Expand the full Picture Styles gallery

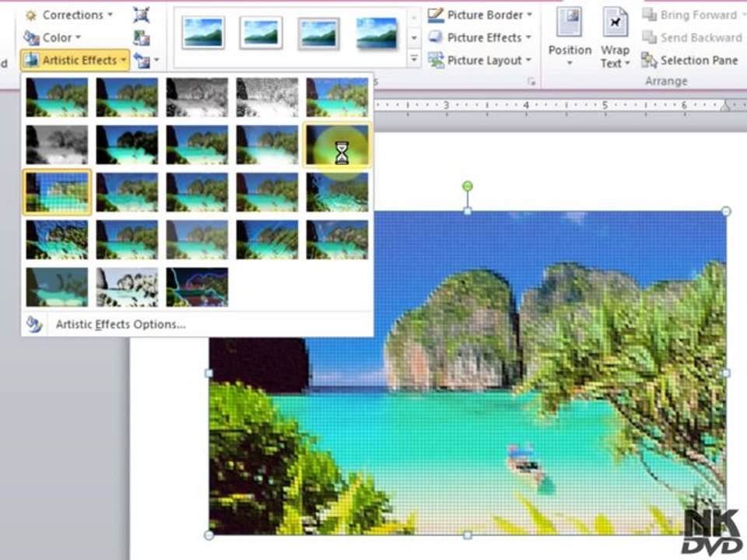414,59
